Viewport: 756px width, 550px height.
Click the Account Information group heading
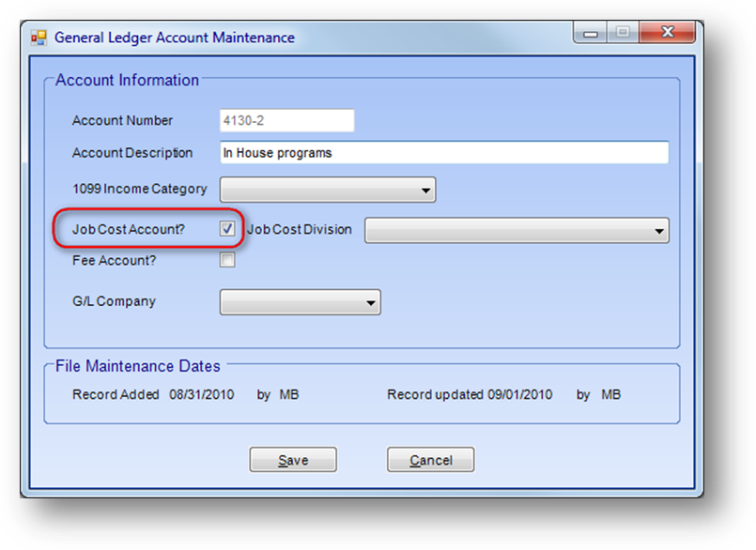click(x=128, y=80)
